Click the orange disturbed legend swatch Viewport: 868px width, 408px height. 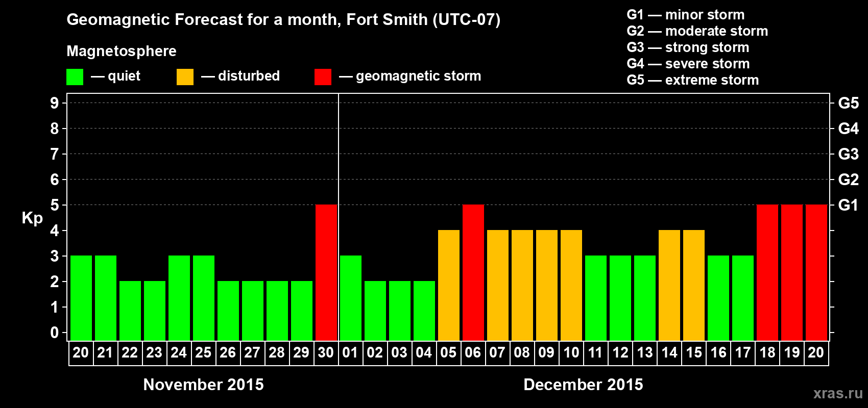click(x=185, y=77)
